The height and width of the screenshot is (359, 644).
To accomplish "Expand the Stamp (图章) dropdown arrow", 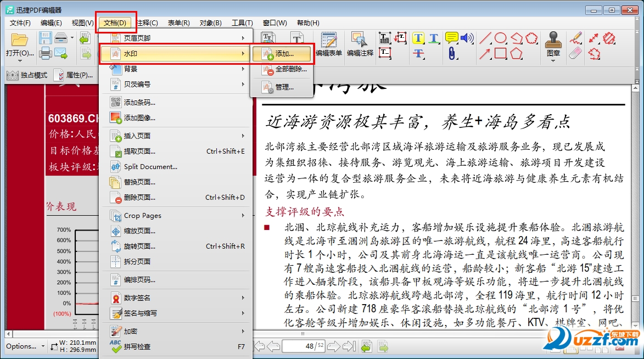I will (553, 61).
